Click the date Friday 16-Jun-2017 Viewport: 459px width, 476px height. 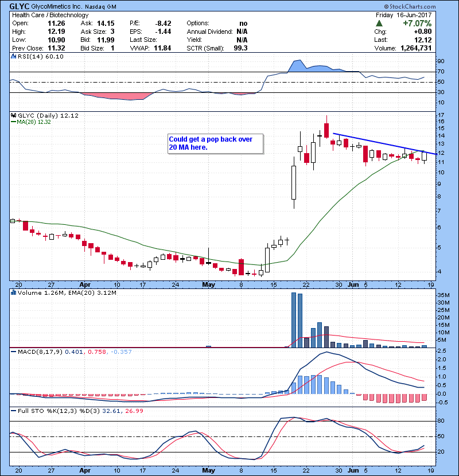coord(403,15)
